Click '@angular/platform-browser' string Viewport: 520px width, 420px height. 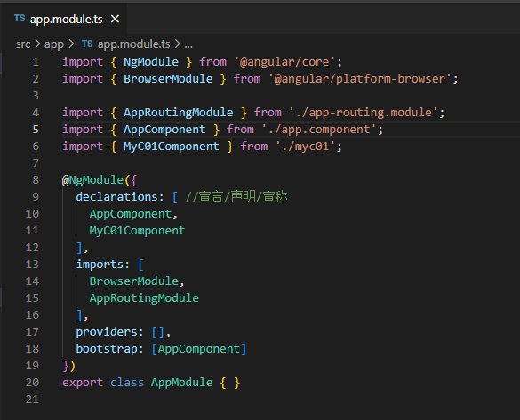click(360, 79)
